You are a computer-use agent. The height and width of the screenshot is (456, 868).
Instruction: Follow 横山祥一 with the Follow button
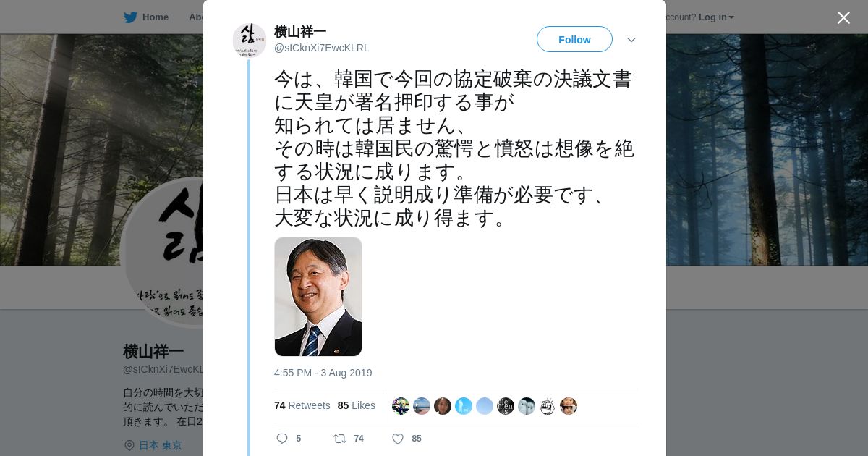(574, 39)
